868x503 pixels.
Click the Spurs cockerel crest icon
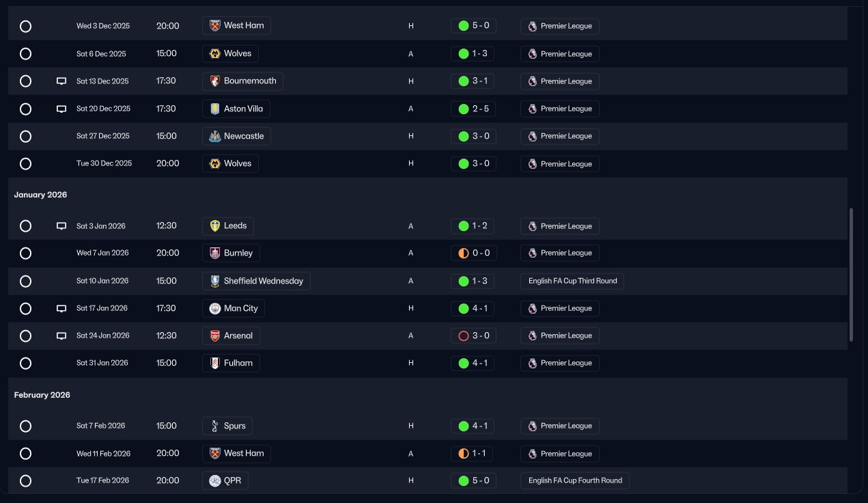coord(214,426)
